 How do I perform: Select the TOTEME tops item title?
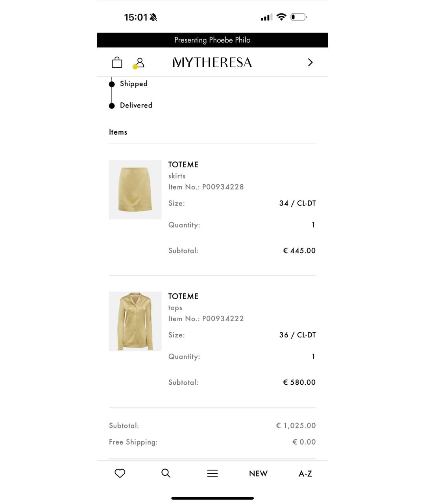coord(183,296)
